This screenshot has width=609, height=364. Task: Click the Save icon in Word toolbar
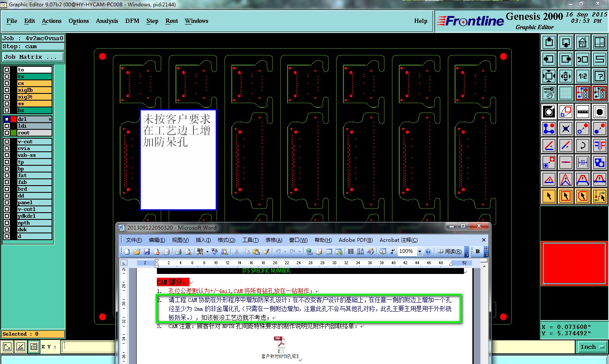coord(147,252)
